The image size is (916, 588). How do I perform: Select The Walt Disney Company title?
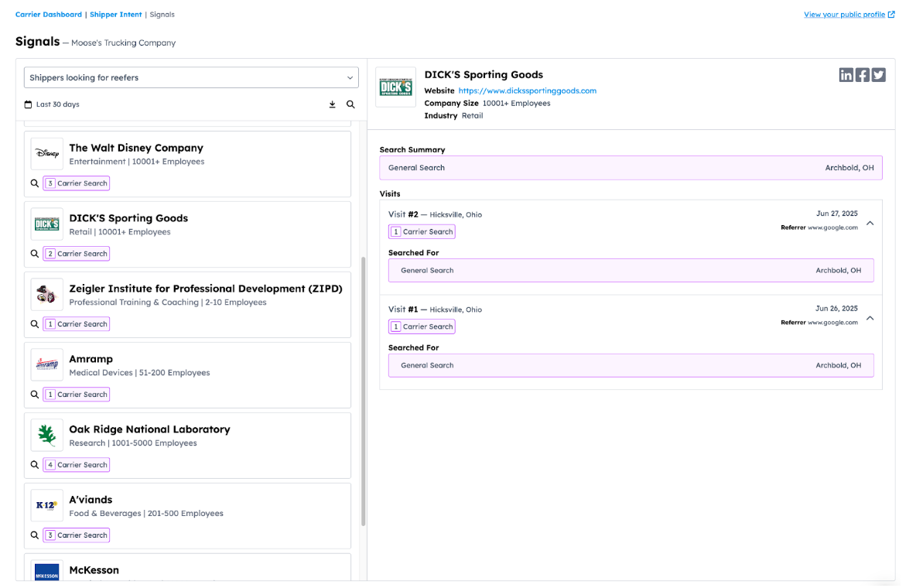(x=136, y=149)
